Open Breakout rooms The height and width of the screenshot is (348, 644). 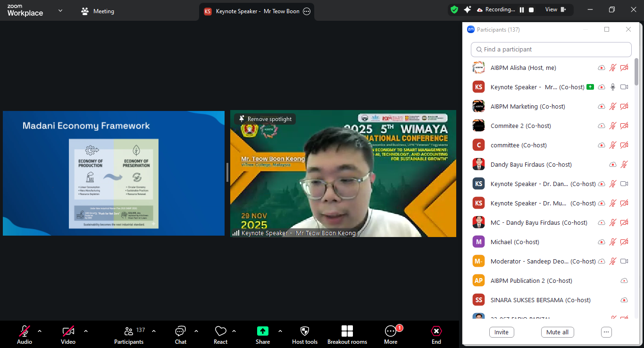tap(347, 331)
